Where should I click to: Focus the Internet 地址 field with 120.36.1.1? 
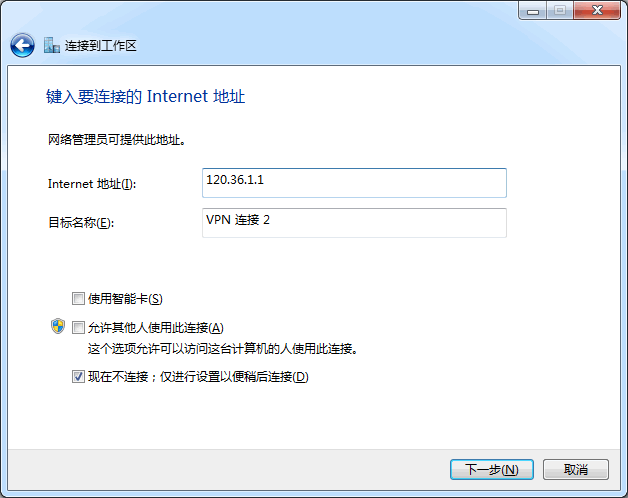coord(354,183)
